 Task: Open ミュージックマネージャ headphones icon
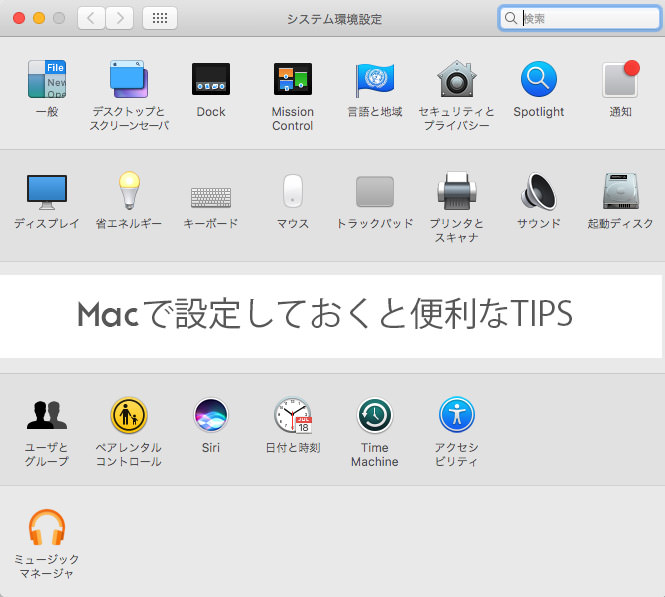click(x=47, y=527)
